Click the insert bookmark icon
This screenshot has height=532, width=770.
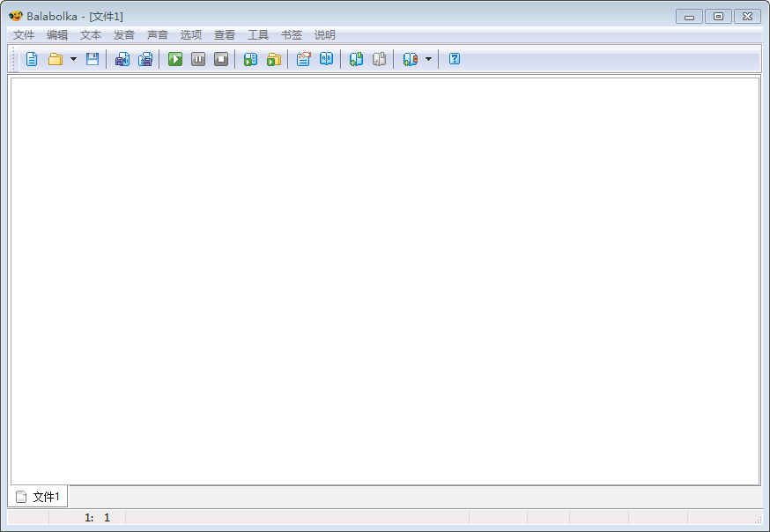[x=357, y=59]
